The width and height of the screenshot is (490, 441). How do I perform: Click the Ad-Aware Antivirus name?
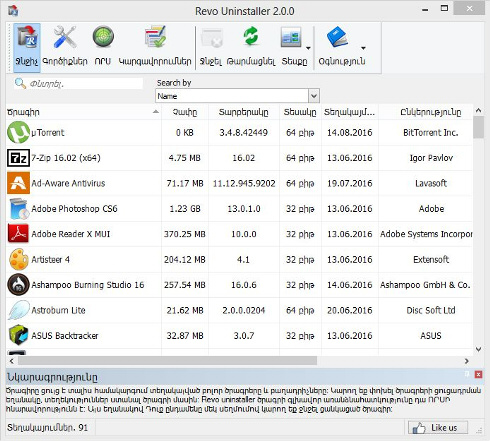(68, 183)
